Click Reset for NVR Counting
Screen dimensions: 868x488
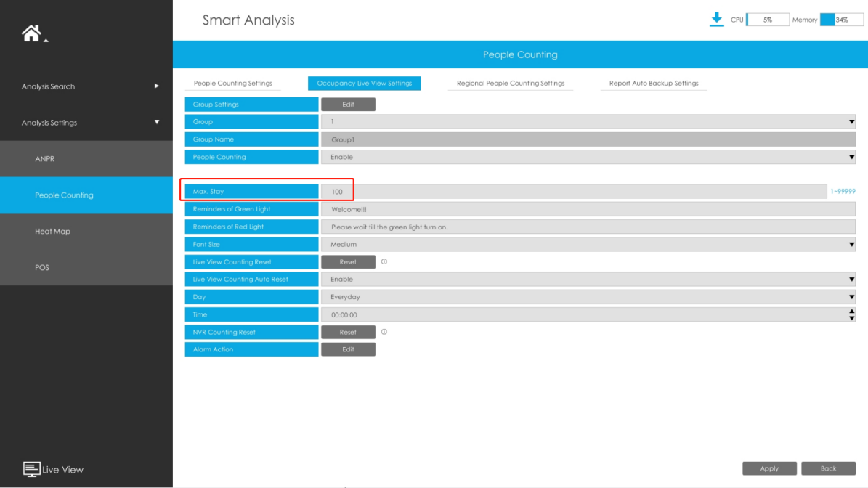[x=348, y=332]
